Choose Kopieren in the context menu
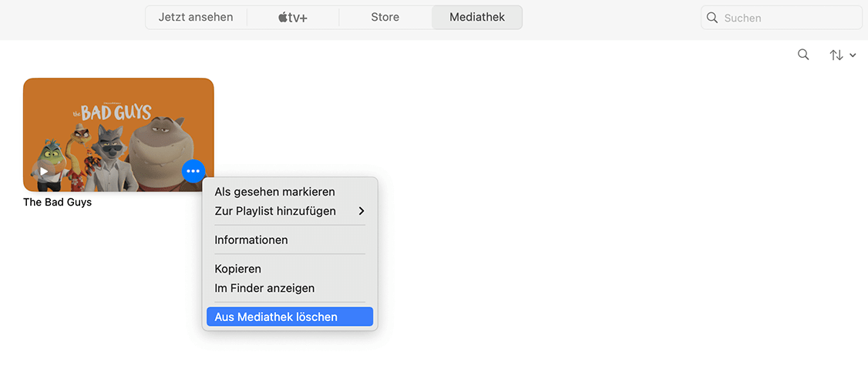The width and height of the screenshot is (868, 372). [238, 269]
